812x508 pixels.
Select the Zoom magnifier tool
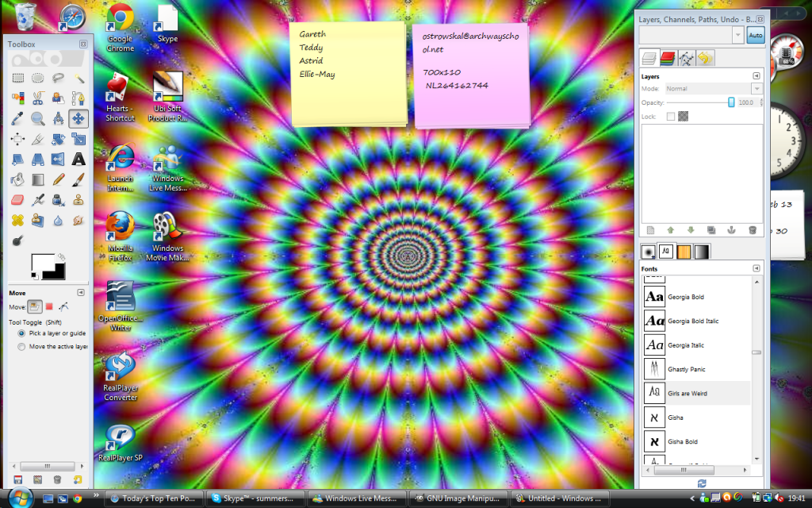point(38,119)
